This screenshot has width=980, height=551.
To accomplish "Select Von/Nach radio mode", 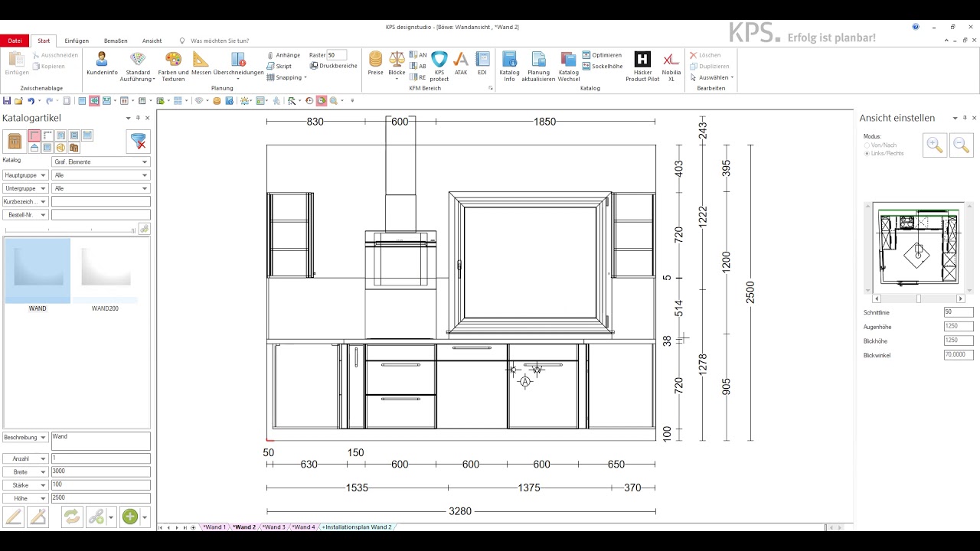I will coord(880,145).
